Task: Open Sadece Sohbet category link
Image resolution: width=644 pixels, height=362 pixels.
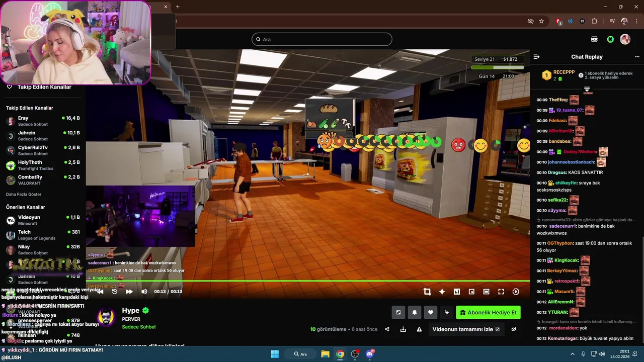Action: click(139, 327)
